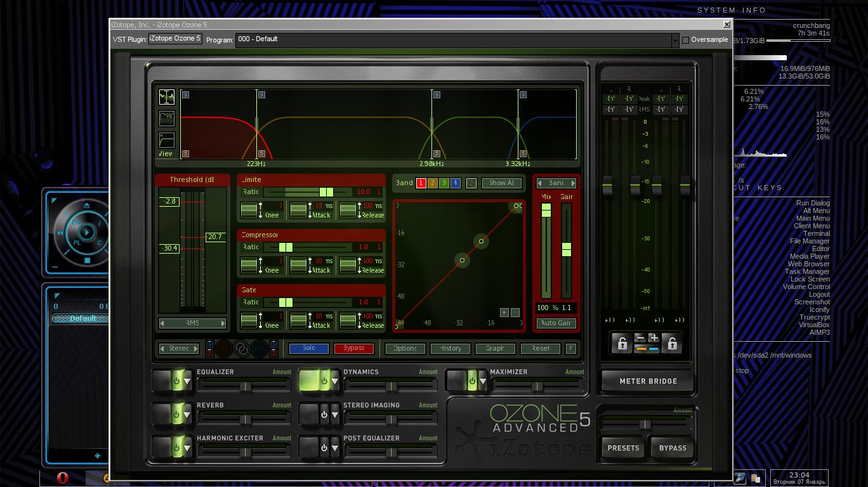Click the plus icon between the padlocks
This screenshot has width=868, height=487.
click(654, 338)
